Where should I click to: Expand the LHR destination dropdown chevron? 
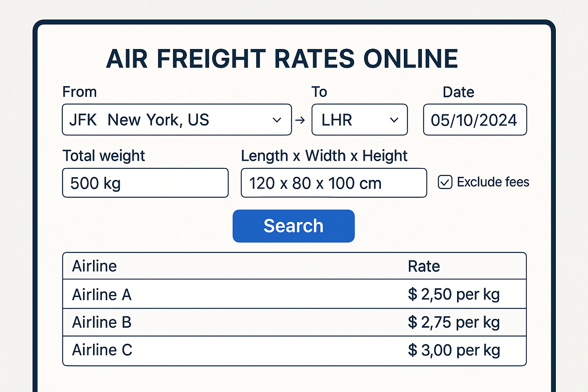[x=394, y=120]
